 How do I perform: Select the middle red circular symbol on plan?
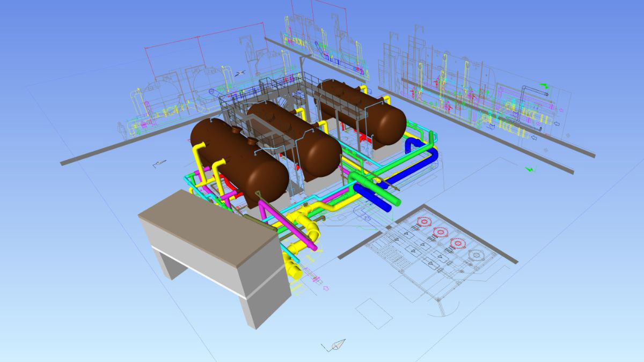(x=441, y=232)
